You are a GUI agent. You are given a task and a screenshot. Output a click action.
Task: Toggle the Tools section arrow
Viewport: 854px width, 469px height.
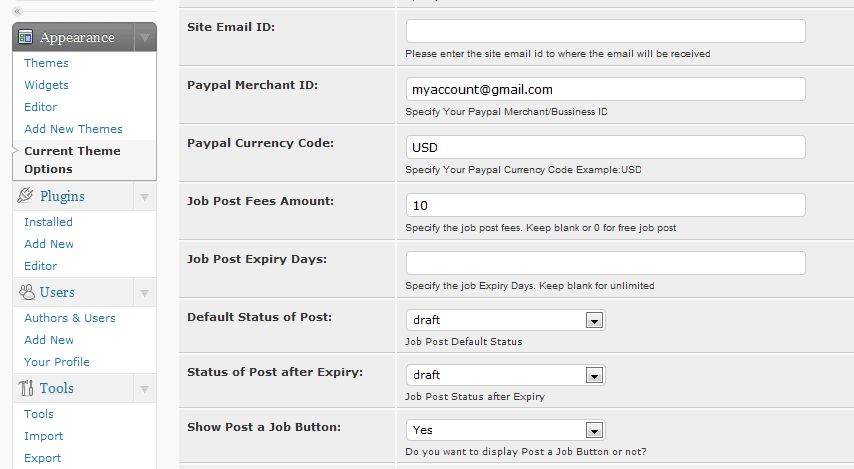point(144,389)
